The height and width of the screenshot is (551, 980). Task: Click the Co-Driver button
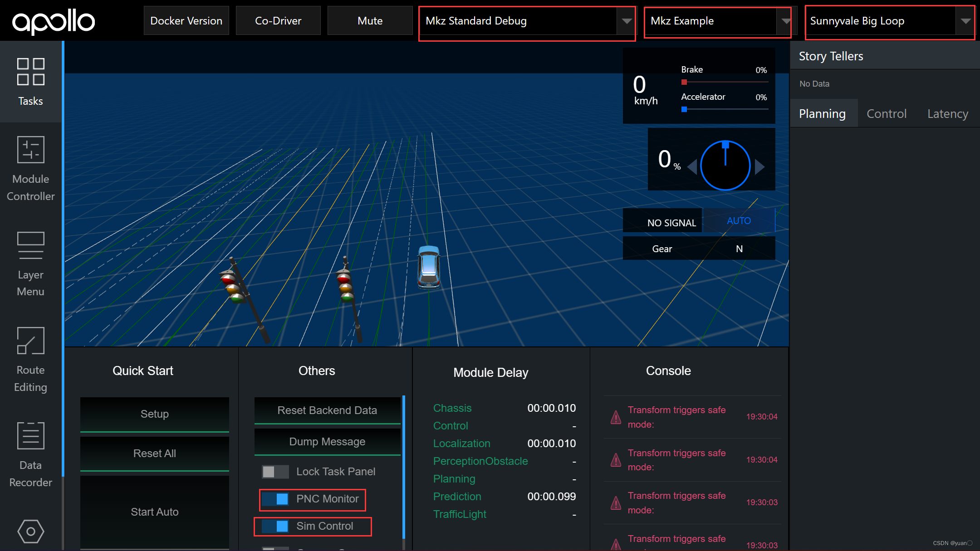[x=278, y=21]
